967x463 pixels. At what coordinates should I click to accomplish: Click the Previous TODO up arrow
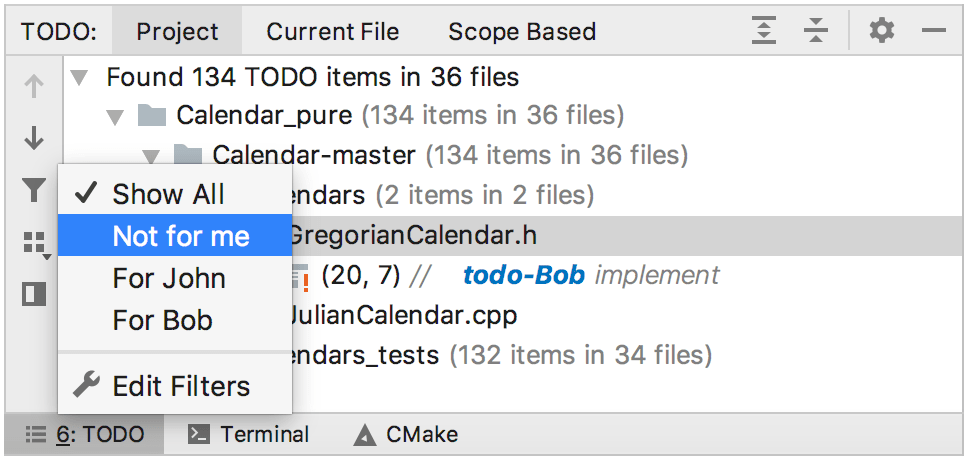[34, 87]
